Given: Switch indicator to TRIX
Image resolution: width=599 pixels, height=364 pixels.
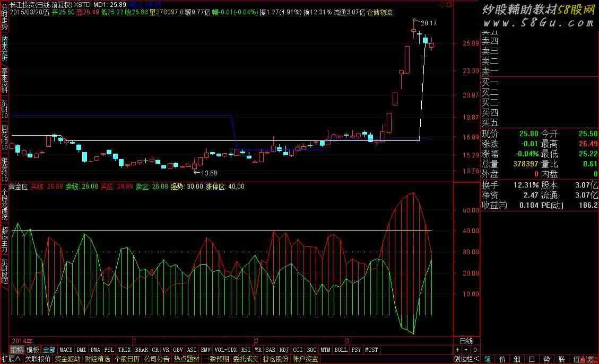Looking at the screenshot, I should pos(124,350).
